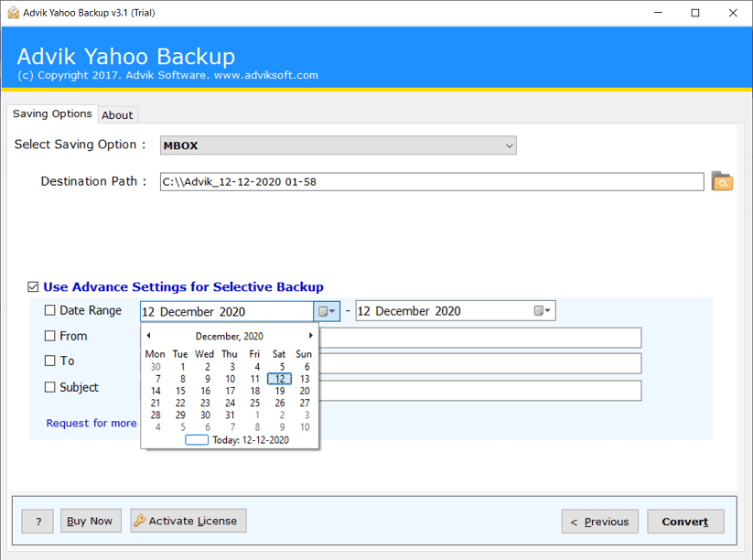Screen dimensions: 753x560
Task: Click the Destination Path input field
Action: point(432,181)
